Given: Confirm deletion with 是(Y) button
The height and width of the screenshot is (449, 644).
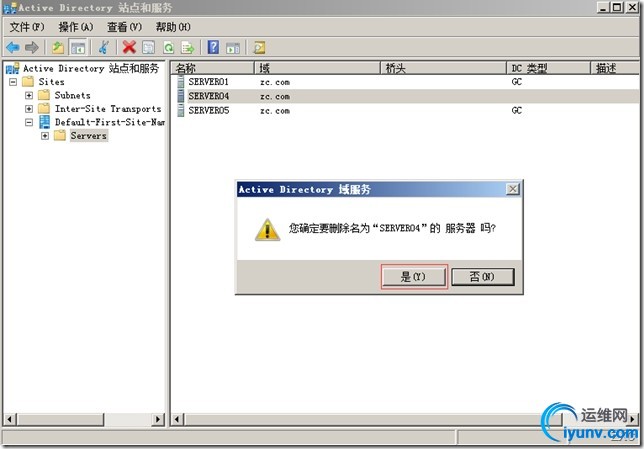Looking at the screenshot, I should tap(414, 277).
